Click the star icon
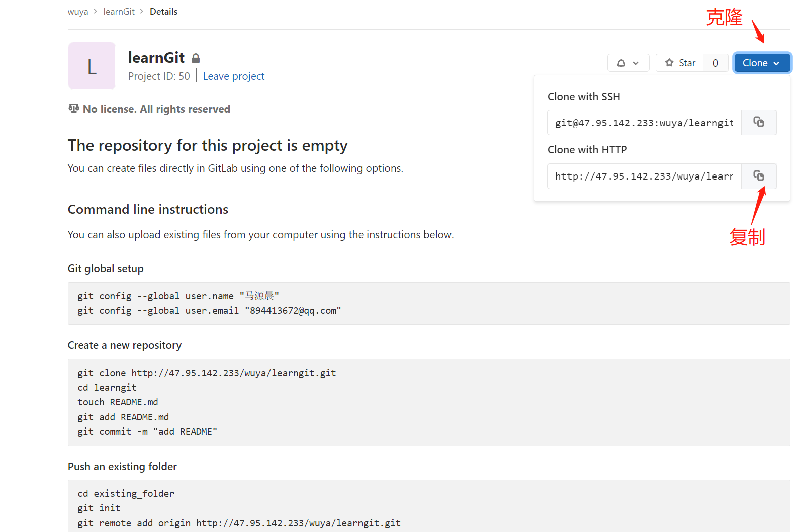The image size is (811, 532). tap(669, 63)
